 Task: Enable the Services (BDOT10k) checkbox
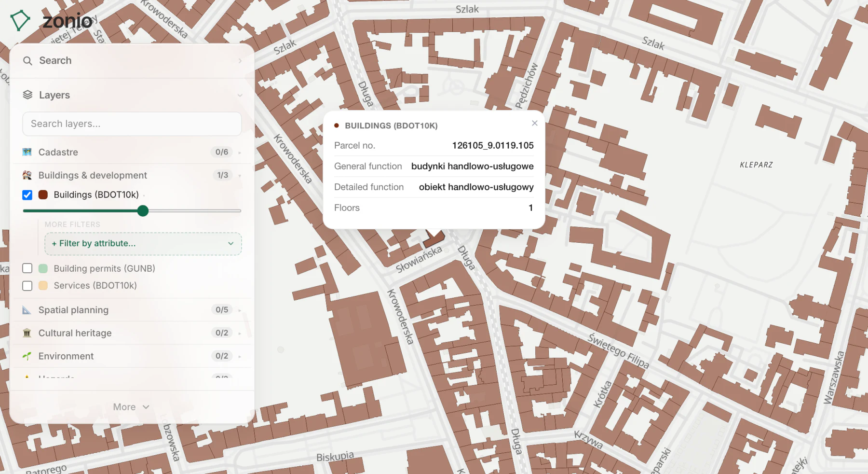click(27, 286)
